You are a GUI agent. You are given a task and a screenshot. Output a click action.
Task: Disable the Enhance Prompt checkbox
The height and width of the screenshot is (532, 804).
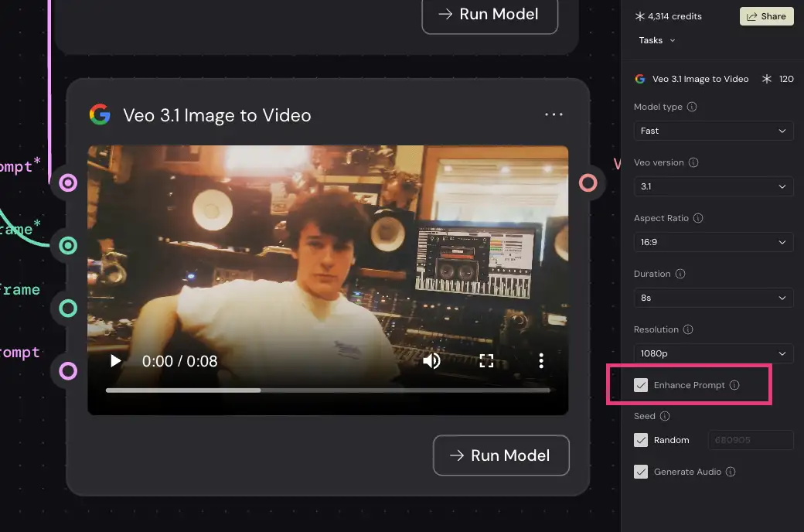[641, 385]
